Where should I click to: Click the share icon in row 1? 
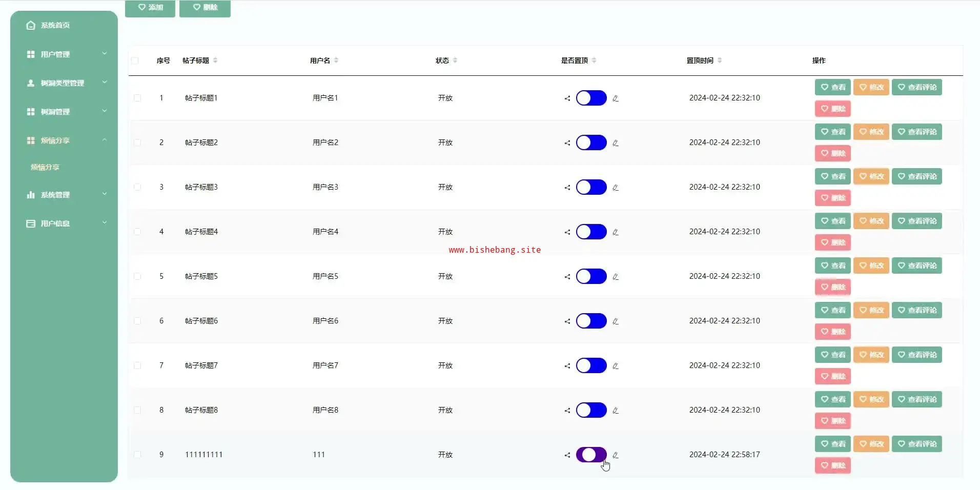pyautogui.click(x=567, y=98)
